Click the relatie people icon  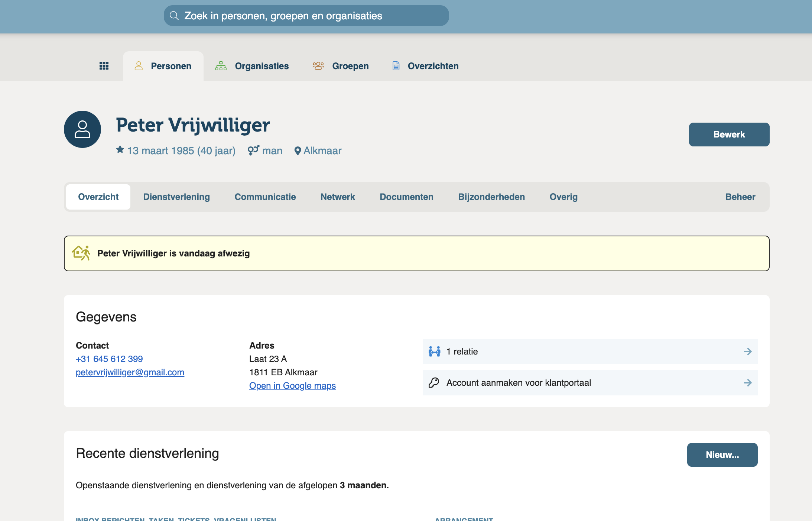pos(434,352)
